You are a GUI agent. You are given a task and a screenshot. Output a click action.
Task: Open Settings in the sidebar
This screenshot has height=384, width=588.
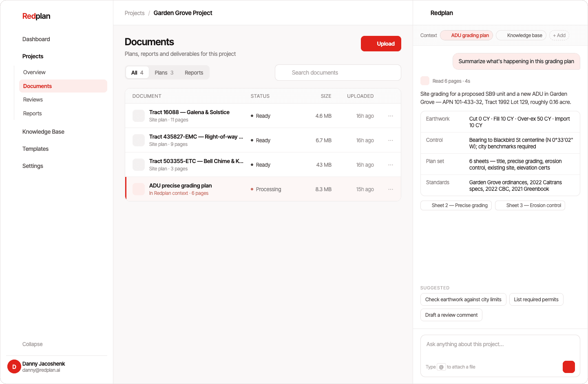point(33,166)
